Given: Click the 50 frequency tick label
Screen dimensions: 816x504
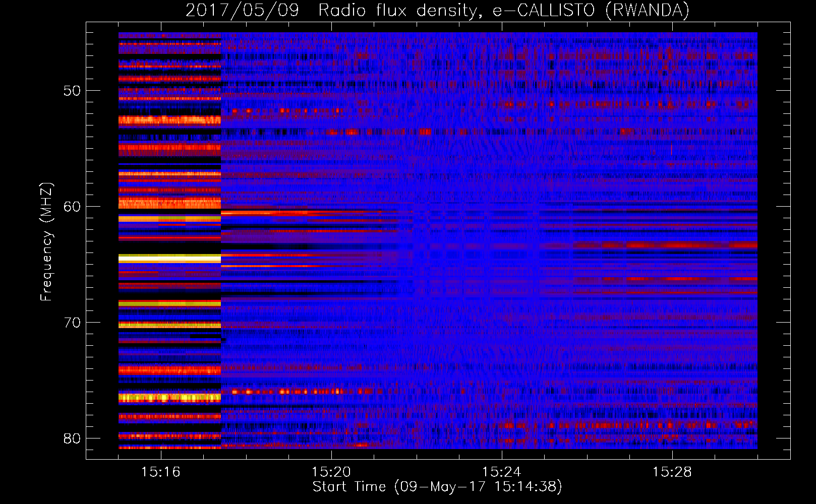Looking at the screenshot, I should point(72,91).
